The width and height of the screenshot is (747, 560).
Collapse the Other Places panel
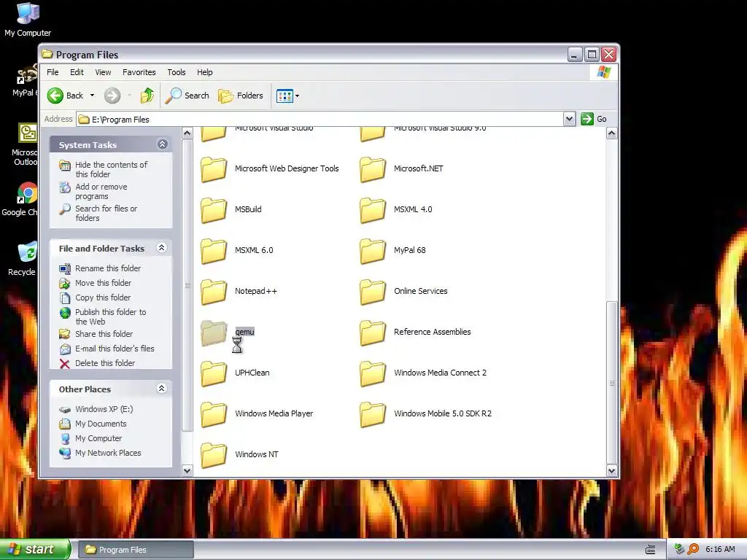[x=161, y=389]
